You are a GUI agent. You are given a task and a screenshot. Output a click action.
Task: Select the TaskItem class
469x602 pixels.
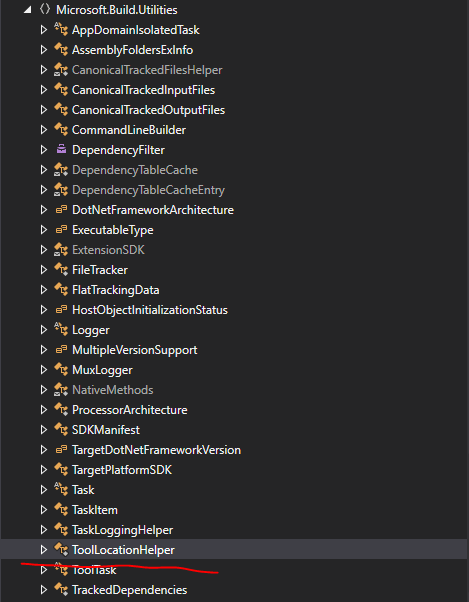pos(95,510)
